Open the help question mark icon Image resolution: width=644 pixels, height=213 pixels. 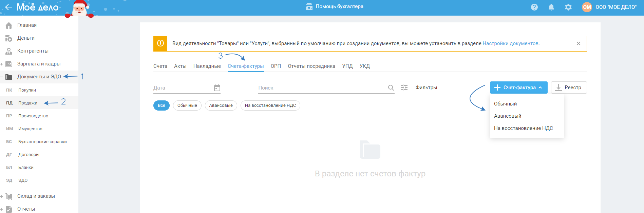(534, 7)
